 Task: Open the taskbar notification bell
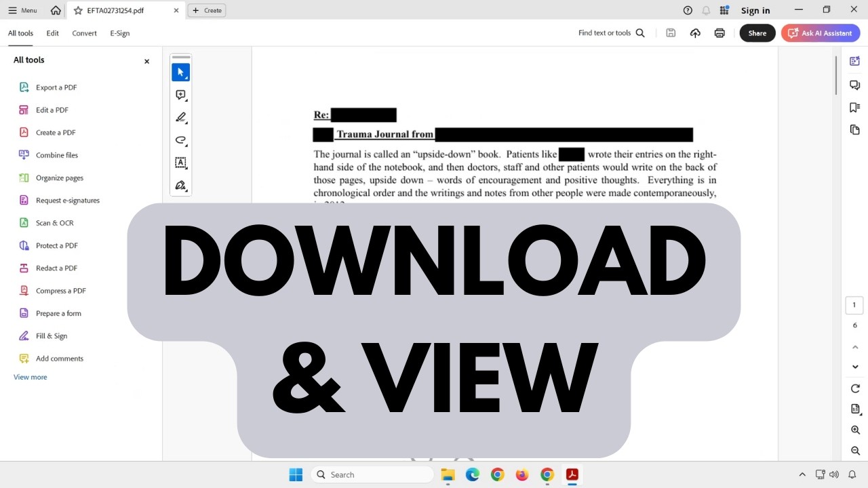point(852,474)
